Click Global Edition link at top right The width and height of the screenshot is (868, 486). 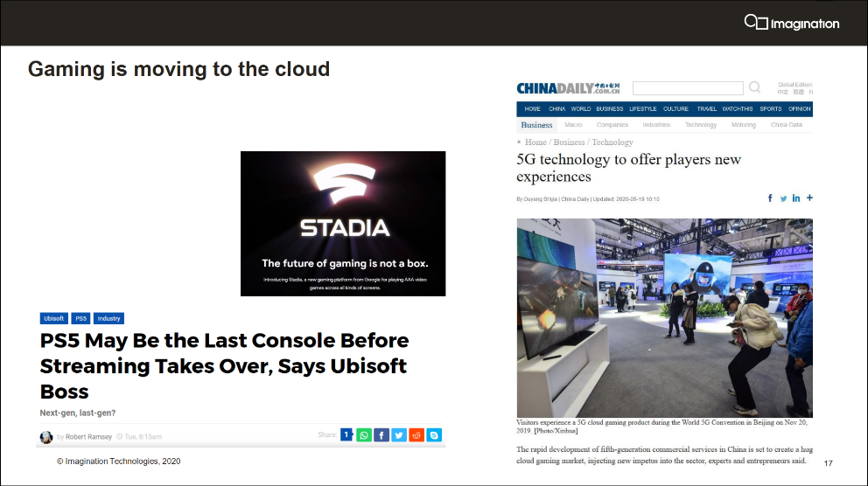pyautogui.click(x=794, y=85)
